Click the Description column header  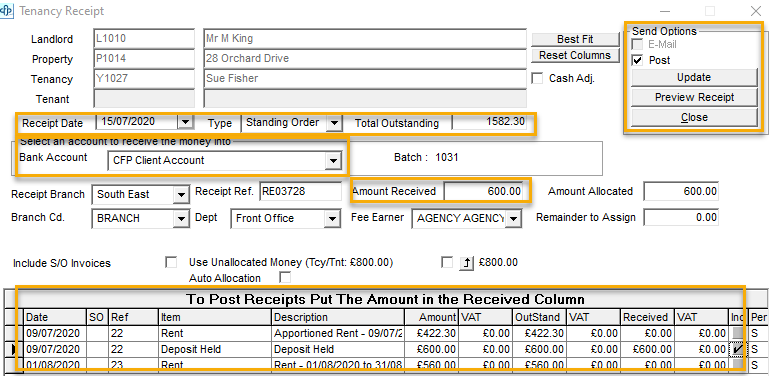(338, 317)
